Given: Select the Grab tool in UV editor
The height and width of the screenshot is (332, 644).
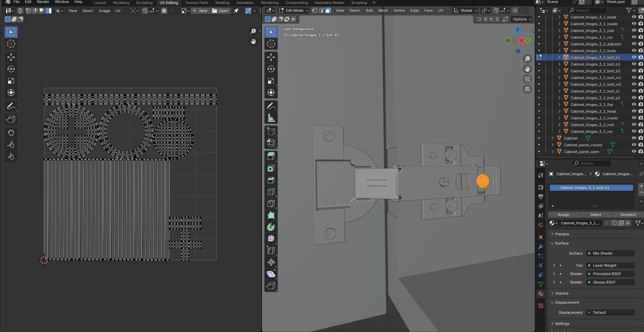Looking at the screenshot, I should pos(11,133).
